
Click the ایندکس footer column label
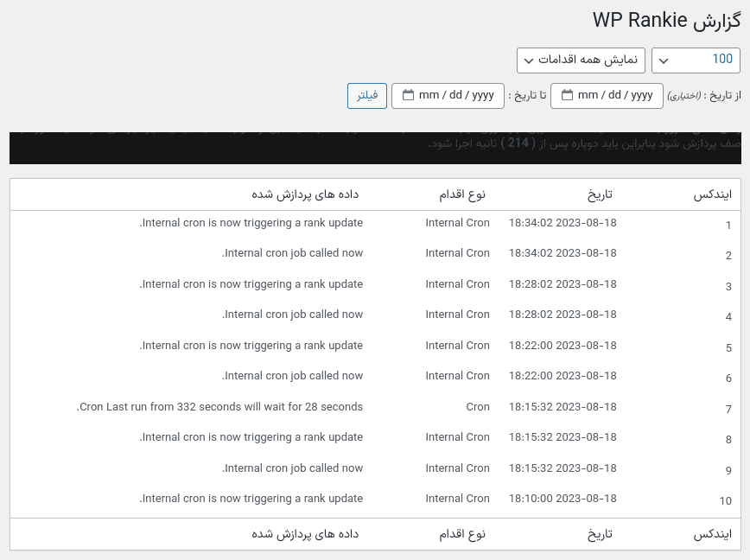point(712,534)
